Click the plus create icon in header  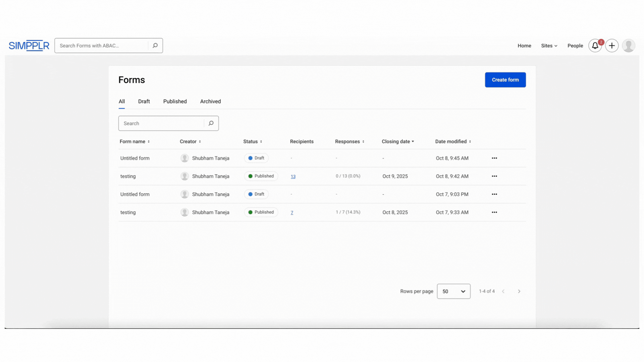click(612, 46)
